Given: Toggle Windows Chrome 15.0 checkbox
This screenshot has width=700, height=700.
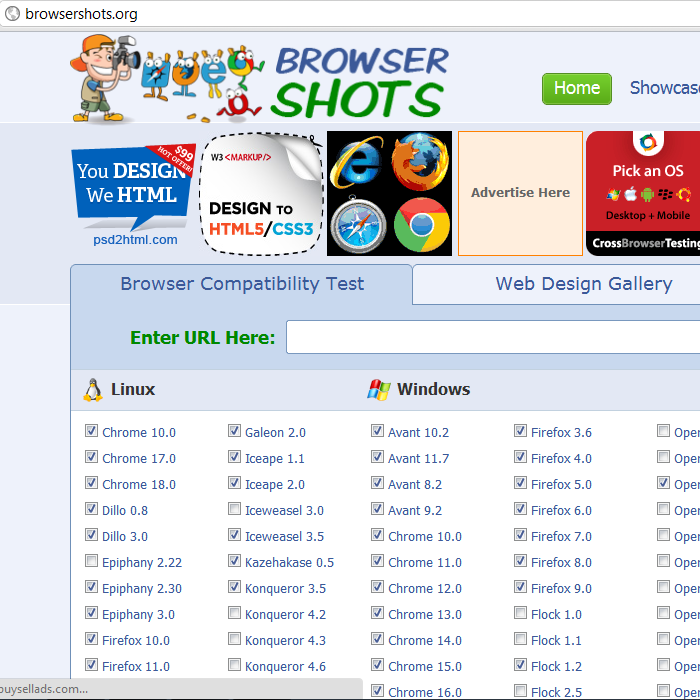Looking at the screenshot, I should click(x=377, y=664).
